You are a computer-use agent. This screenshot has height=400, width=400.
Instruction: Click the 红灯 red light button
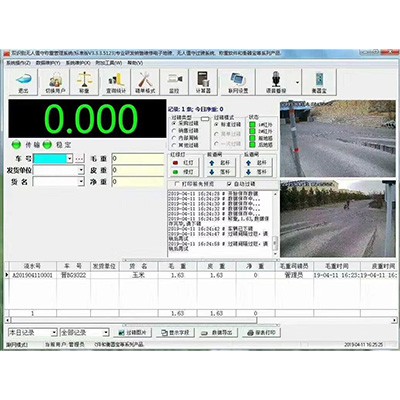[184, 163]
